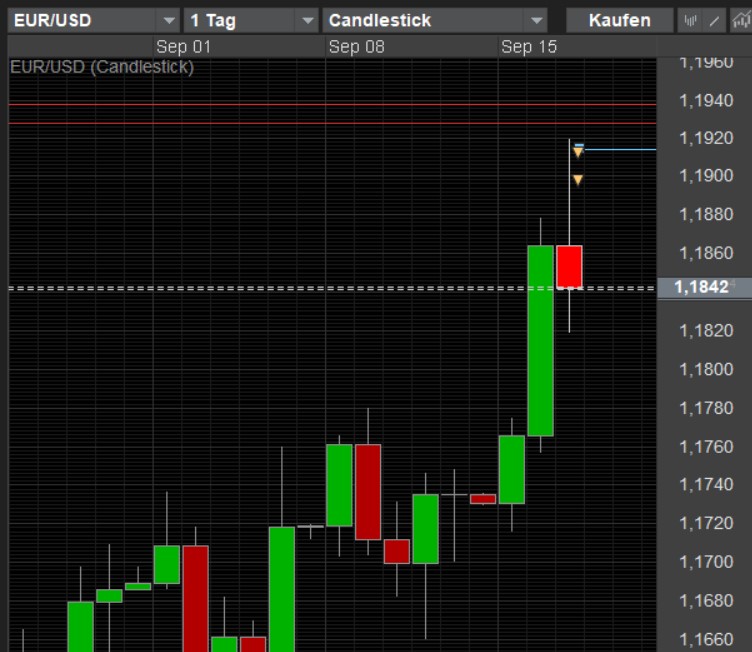Select the tall green candle reaching 1,1860

tap(540, 341)
